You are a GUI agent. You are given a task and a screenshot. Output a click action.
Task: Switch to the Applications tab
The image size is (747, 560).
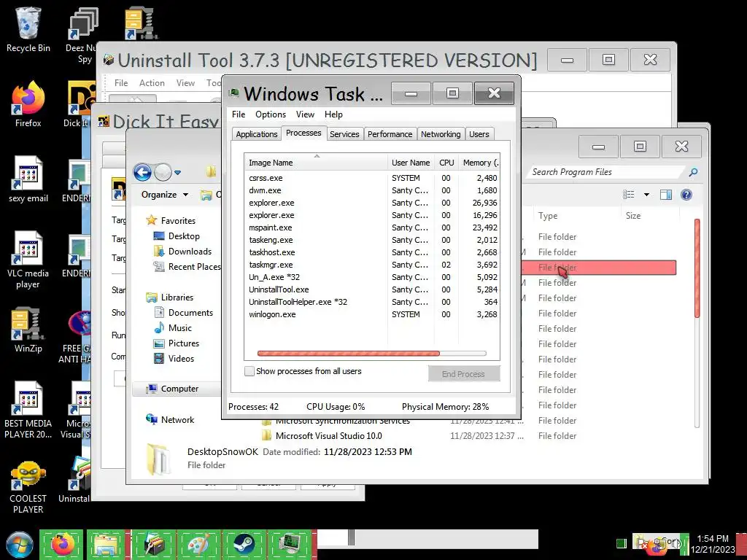[x=256, y=134]
